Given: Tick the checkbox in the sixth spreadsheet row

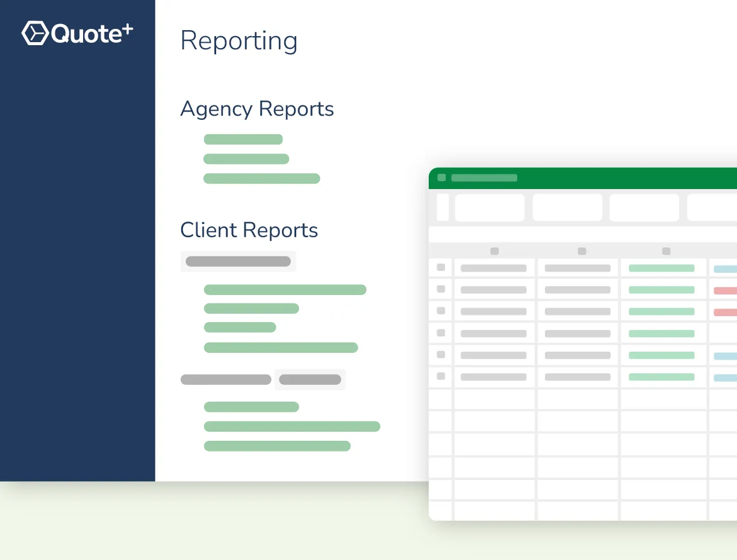Looking at the screenshot, I should 441,376.
